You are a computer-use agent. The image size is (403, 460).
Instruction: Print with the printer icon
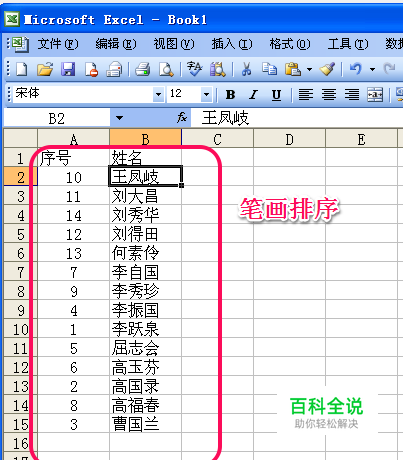pyautogui.click(x=142, y=69)
